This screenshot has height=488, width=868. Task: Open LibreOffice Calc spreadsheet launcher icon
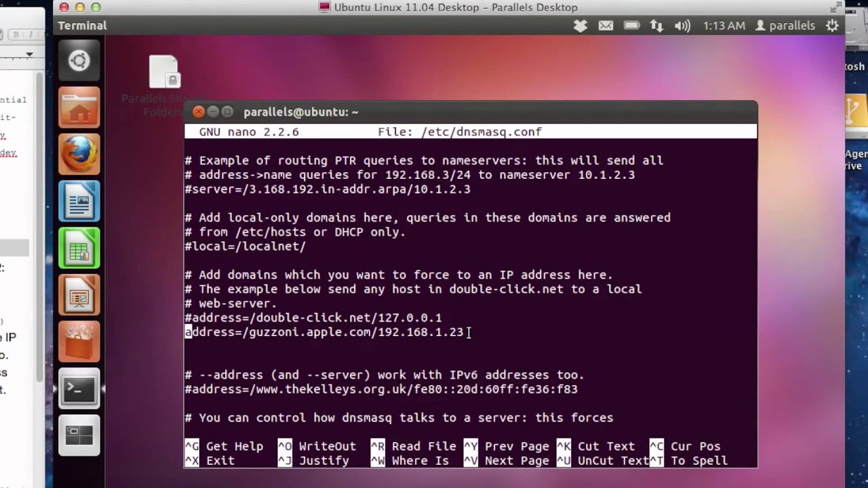pos(79,248)
